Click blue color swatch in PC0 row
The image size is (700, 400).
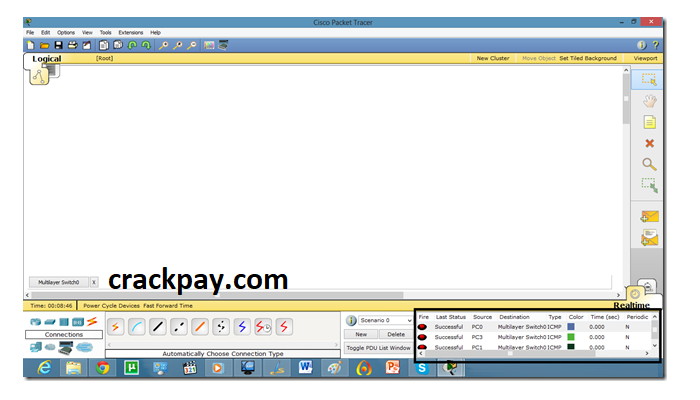571,327
